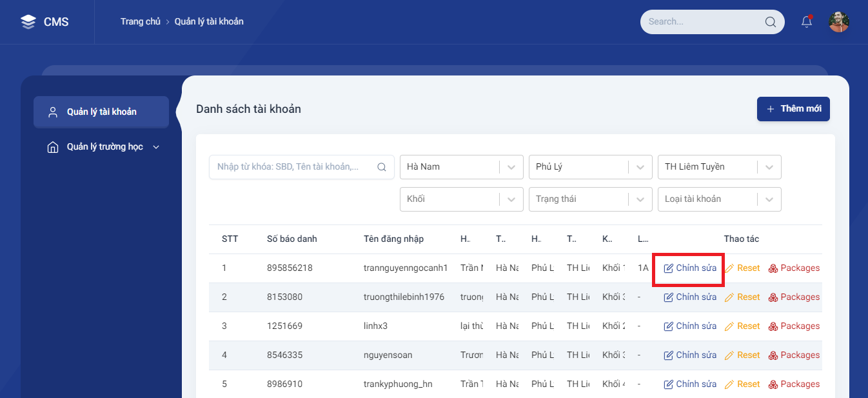Click Reset for trankyphuong_hn row
This screenshot has width=868, height=398.
point(742,384)
